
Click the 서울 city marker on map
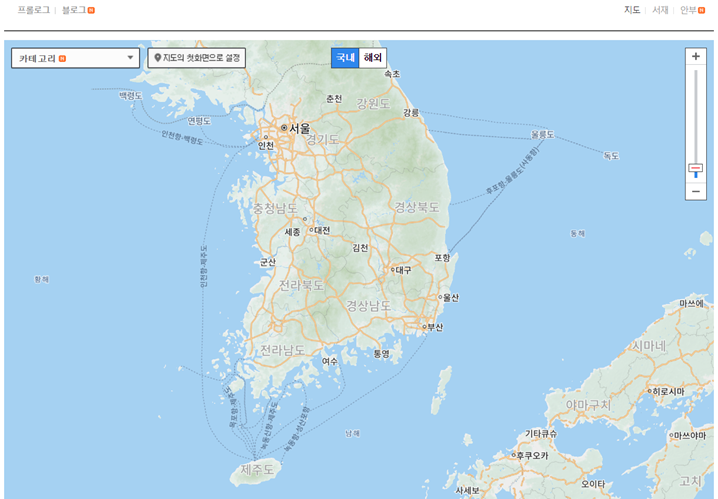click(285, 128)
